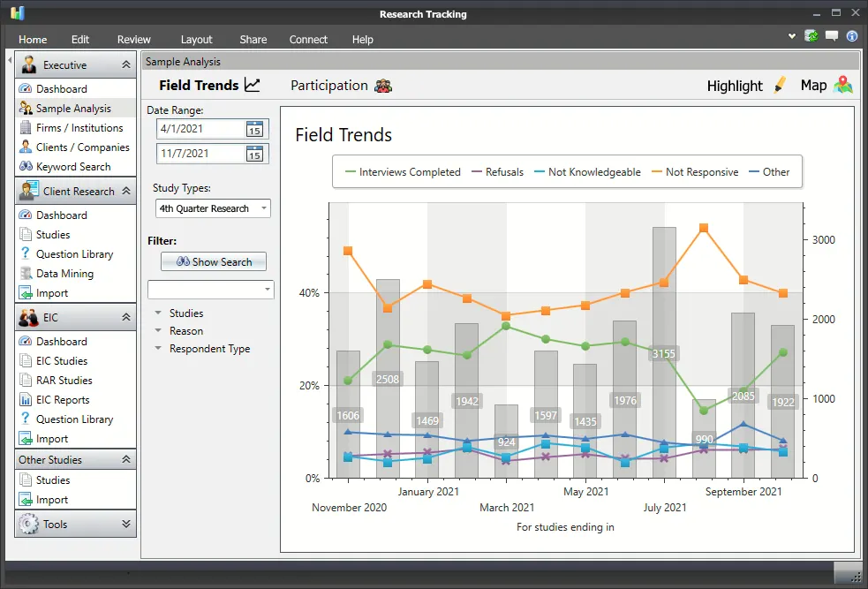Collapse the Other Studies section

coord(126,459)
